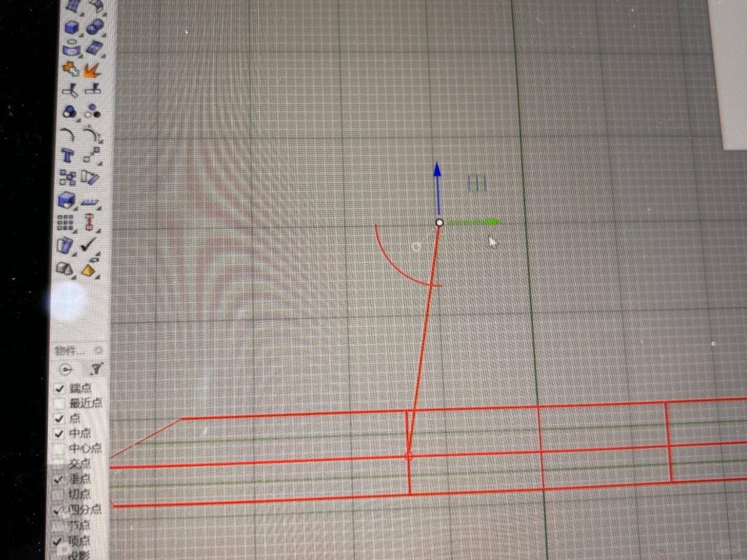Viewport: 747px width, 560px height.
Task: Click the red vertical dimension tool icon
Action: coord(89,222)
